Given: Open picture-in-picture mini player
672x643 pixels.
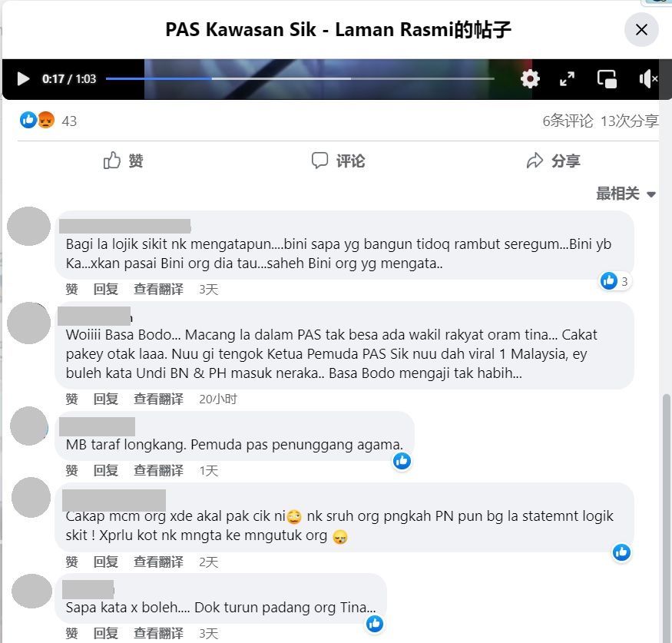Looking at the screenshot, I should click(607, 79).
